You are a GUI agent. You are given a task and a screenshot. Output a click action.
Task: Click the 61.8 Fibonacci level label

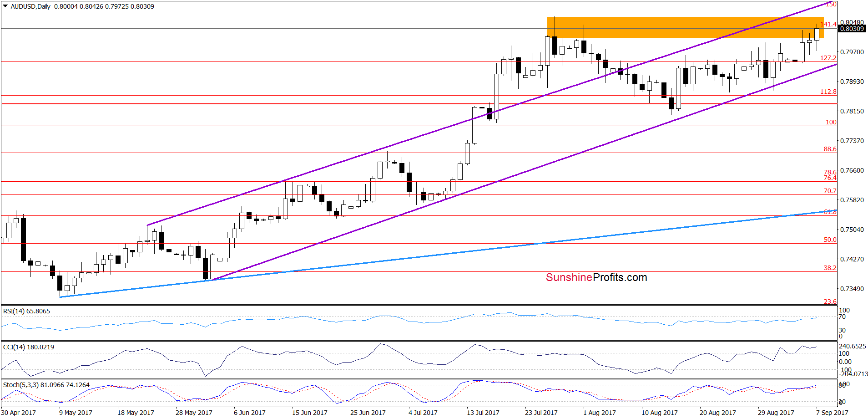tap(830, 212)
